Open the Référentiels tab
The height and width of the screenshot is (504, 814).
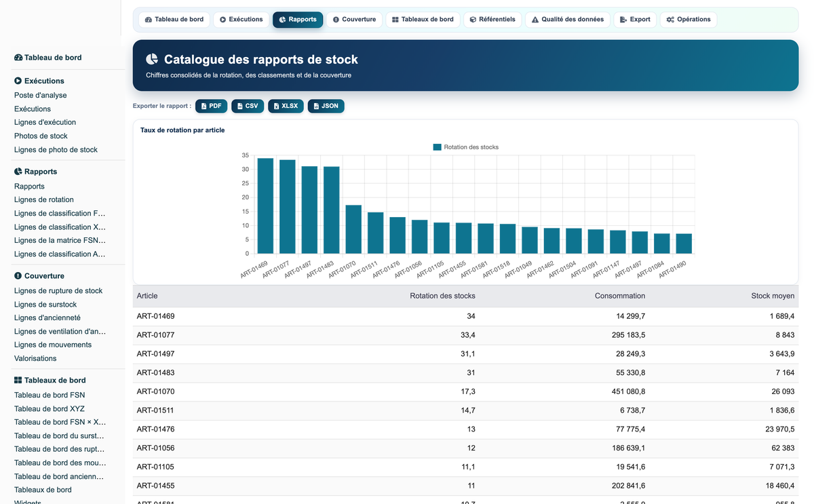(492, 20)
